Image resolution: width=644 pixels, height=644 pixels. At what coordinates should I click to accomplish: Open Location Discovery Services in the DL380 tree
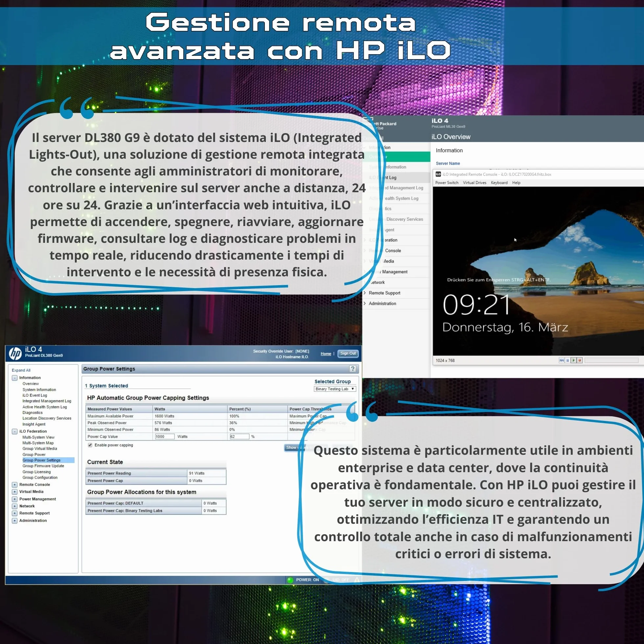coord(47,418)
